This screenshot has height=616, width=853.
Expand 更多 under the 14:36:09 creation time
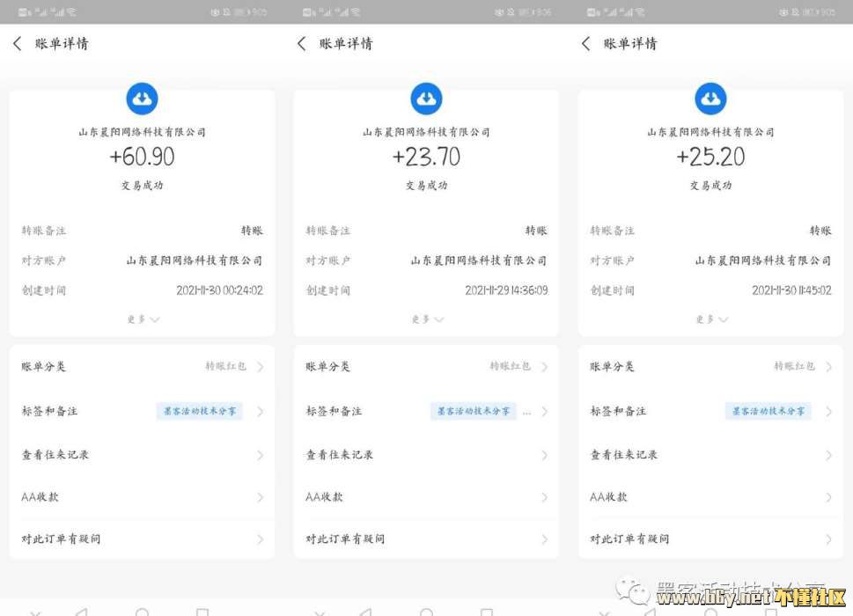426,319
